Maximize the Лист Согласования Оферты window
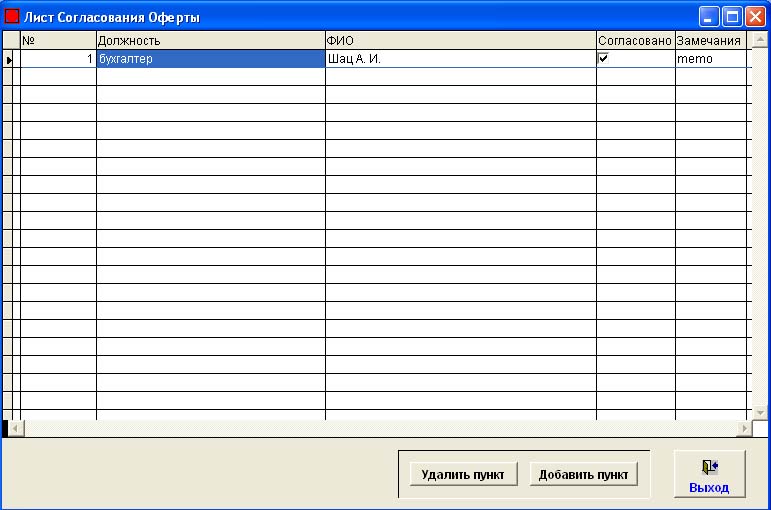The height and width of the screenshot is (510, 771). [732, 17]
